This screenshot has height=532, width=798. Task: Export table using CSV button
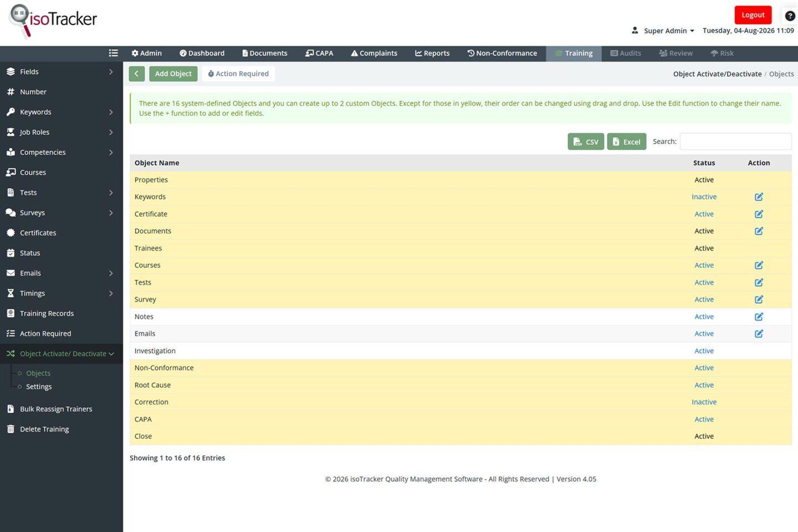(586, 142)
